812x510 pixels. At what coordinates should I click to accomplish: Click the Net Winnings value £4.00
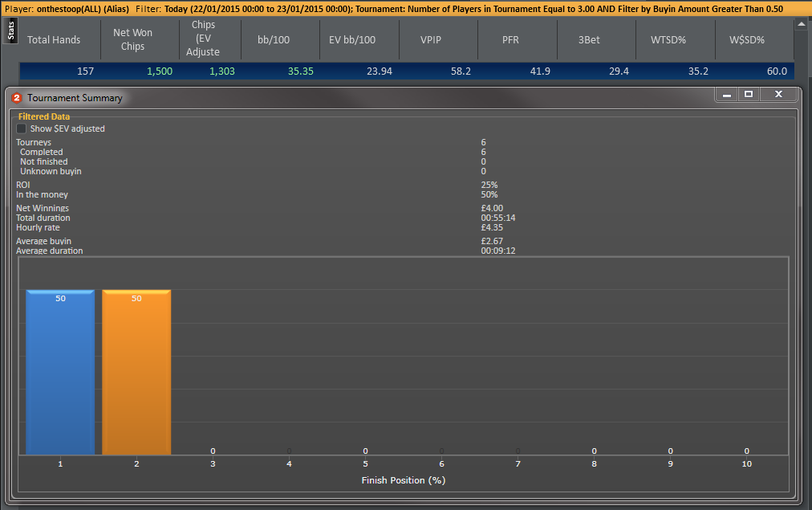coord(492,208)
